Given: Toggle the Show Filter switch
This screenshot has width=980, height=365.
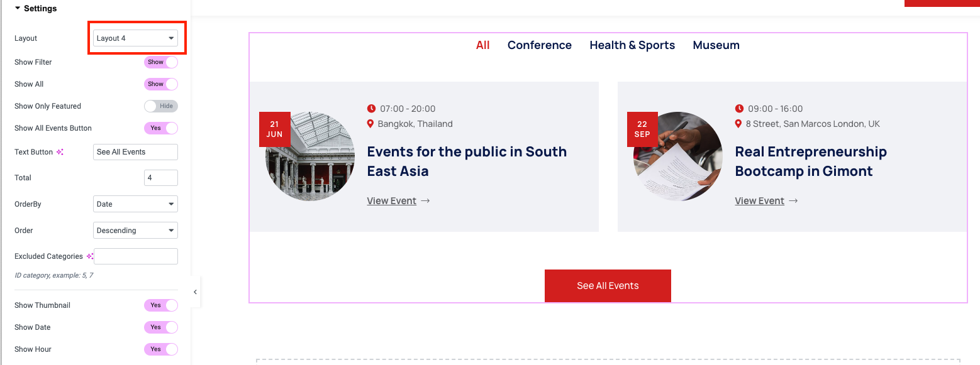Looking at the screenshot, I should 161,62.
